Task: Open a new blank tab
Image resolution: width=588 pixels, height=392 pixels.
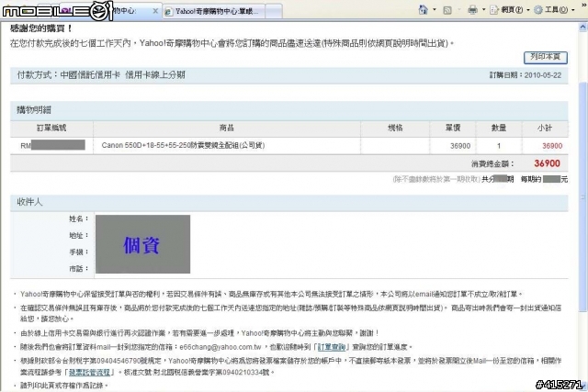Action: [x=274, y=12]
